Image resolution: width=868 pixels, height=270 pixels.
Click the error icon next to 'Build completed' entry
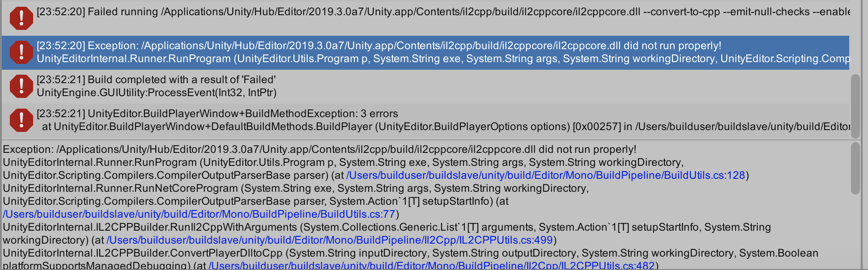tap(21, 86)
